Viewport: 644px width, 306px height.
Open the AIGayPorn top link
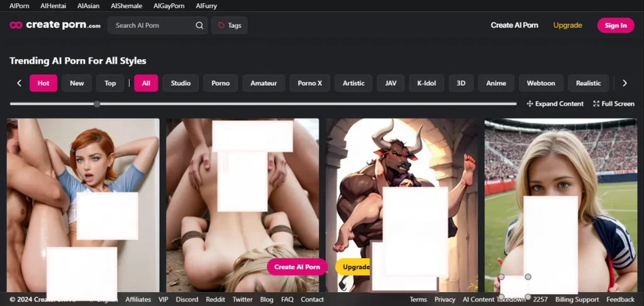tap(169, 6)
